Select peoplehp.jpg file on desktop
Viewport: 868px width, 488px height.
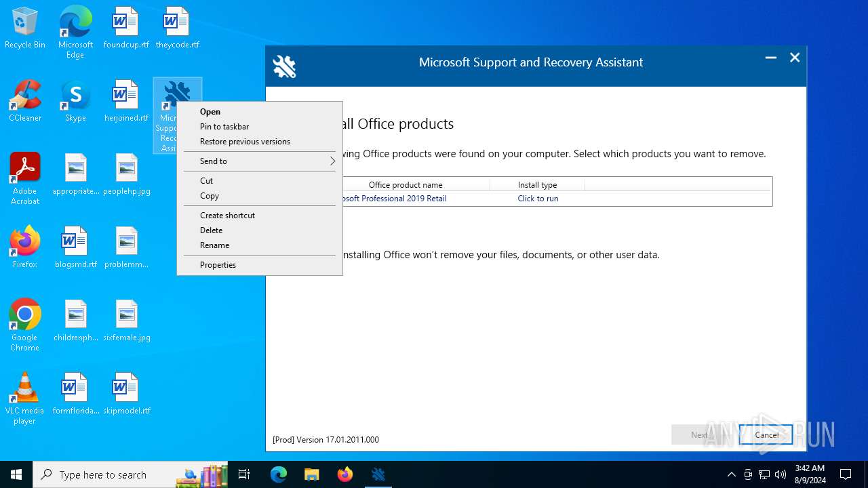[x=126, y=175]
